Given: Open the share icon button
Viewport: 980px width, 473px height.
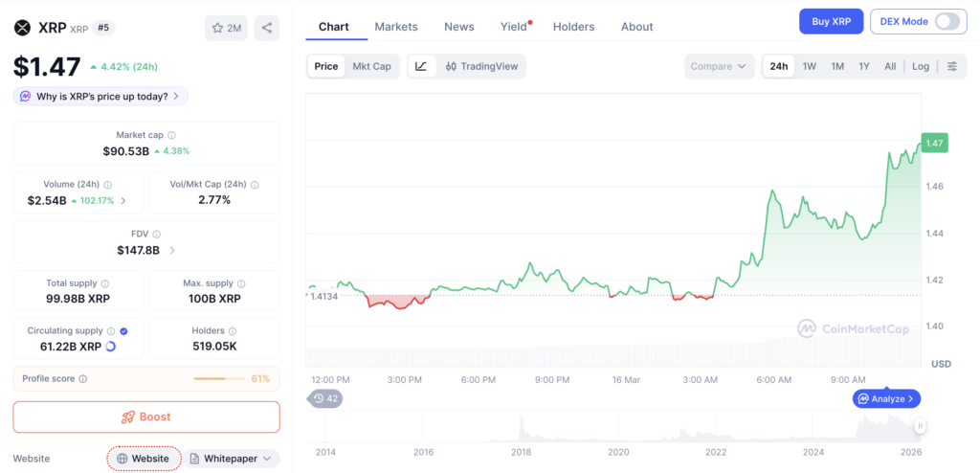Looking at the screenshot, I should coord(267,28).
